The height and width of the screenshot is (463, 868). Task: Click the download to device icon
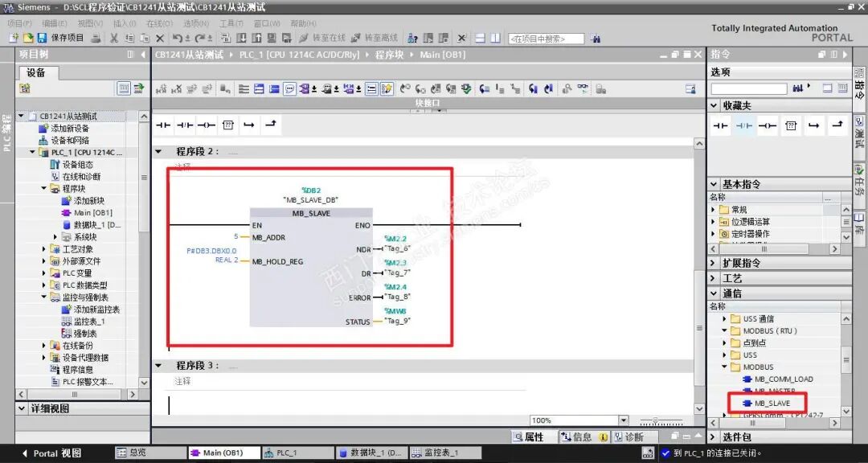[241, 39]
